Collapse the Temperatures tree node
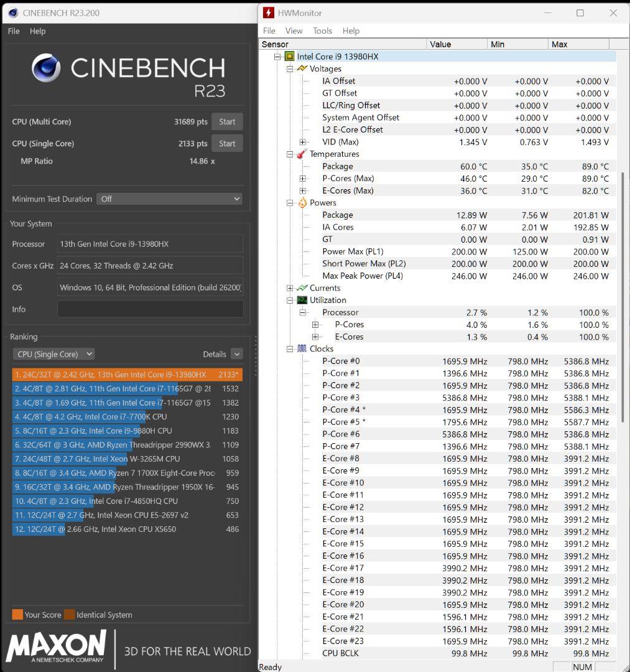630x672 pixels. 290,154
